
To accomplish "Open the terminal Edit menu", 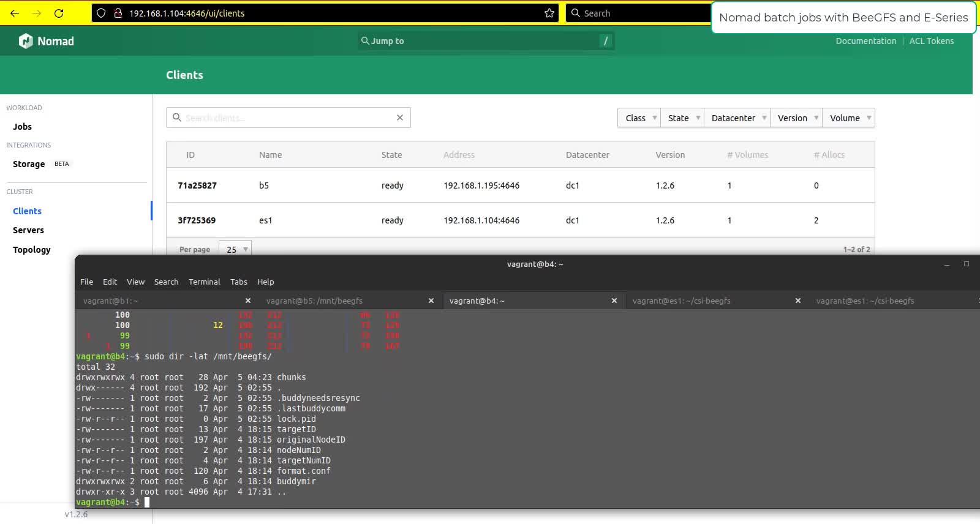I will coord(110,282).
